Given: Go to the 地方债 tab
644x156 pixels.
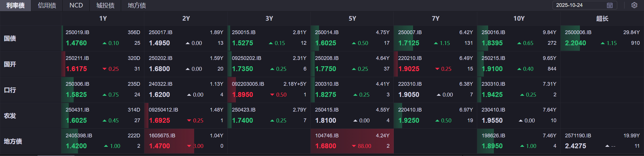Looking at the screenshot, I should click(x=137, y=5).
